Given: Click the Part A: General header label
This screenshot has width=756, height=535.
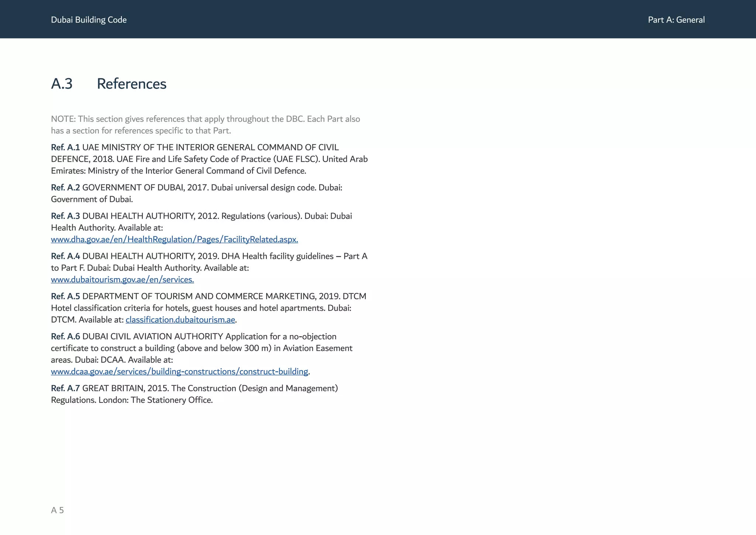Looking at the screenshot, I should (676, 20).
